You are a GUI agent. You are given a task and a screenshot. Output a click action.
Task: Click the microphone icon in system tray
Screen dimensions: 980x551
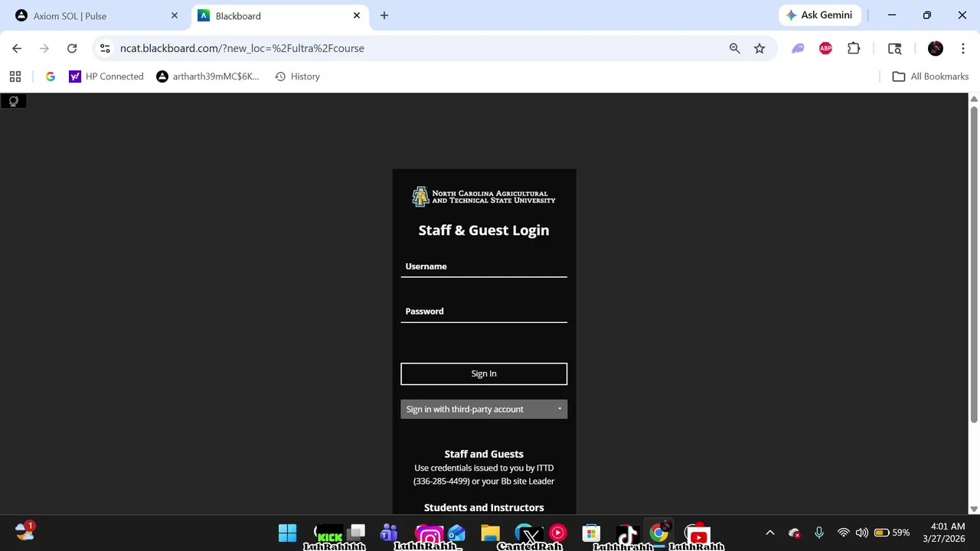click(x=819, y=533)
